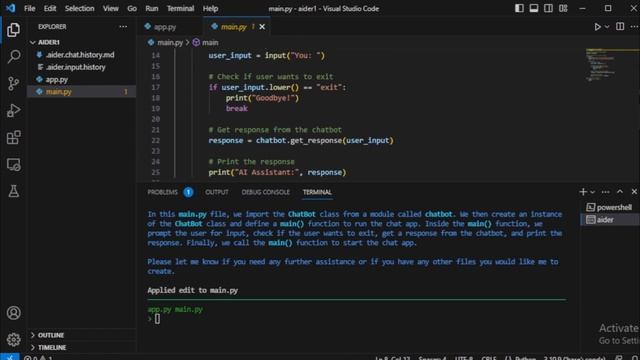Select the TERMINAL panel tab
Viewport: 640px width, 360px height.
[317, 192]
